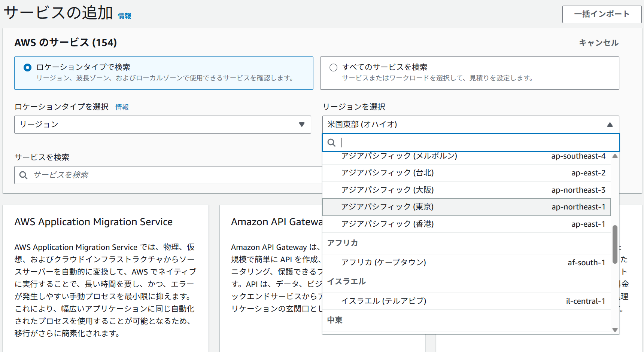Choose アジアパシフィック (台北) region

pyautogui.click(x=467, y=173)
